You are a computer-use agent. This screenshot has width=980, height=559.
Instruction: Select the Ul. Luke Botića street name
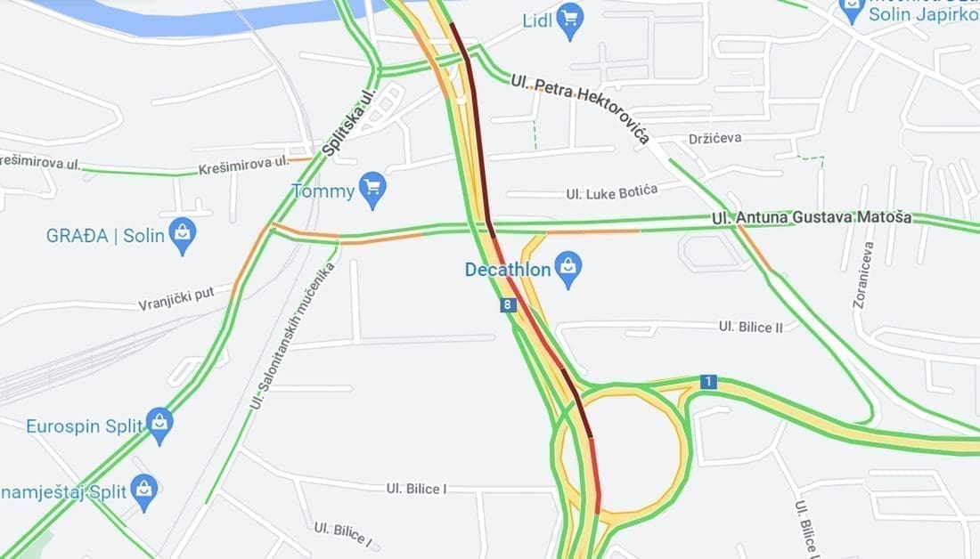coord(612,191)
